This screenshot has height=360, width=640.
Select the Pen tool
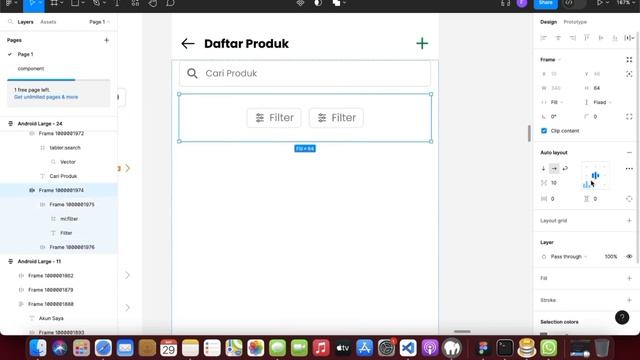coord(96,3)
